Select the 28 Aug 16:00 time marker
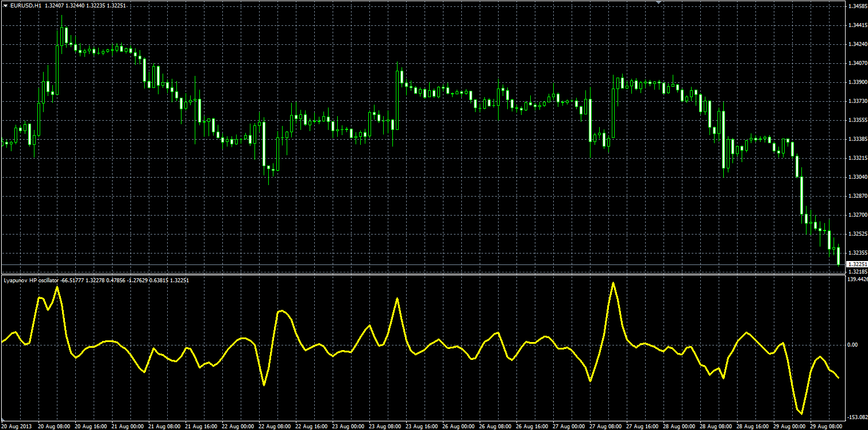Viewport: 868px width, 430px height. pos(753,426)
